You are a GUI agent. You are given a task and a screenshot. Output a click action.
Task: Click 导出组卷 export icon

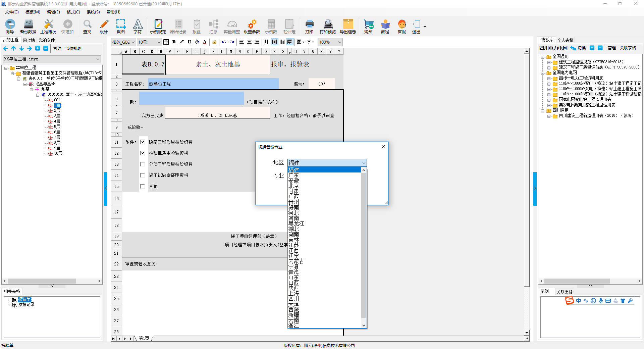click(348, 27)
